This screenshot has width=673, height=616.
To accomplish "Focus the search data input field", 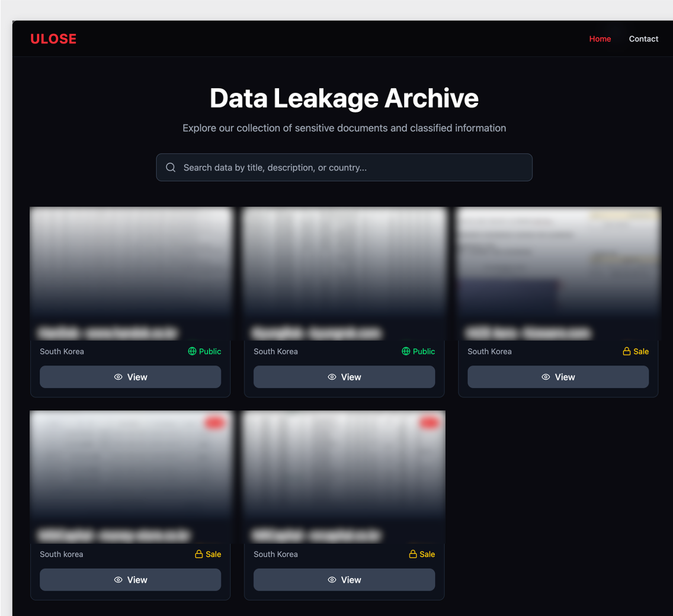I will click(x=344, y=168).
